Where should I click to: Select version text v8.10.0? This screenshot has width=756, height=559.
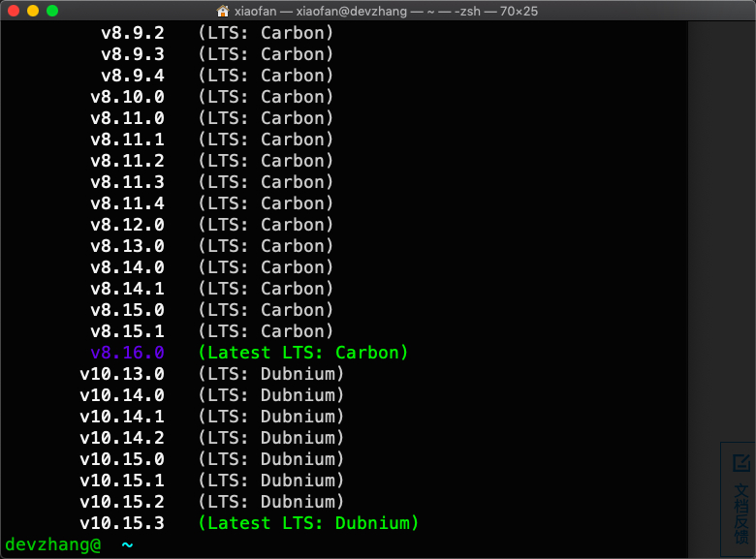click(127, 97)
